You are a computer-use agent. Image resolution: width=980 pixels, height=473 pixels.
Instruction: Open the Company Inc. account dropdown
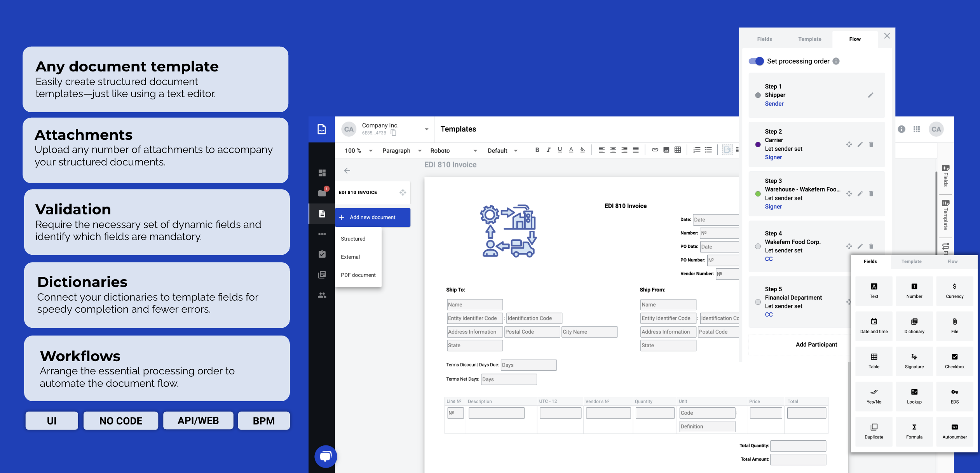(426, 129)
